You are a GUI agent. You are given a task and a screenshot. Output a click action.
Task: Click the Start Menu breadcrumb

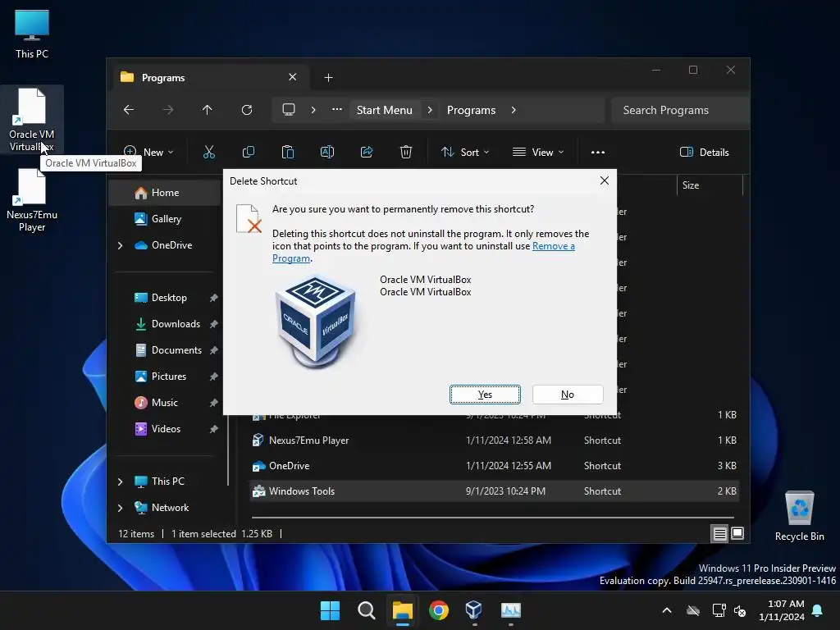[385, 110]
